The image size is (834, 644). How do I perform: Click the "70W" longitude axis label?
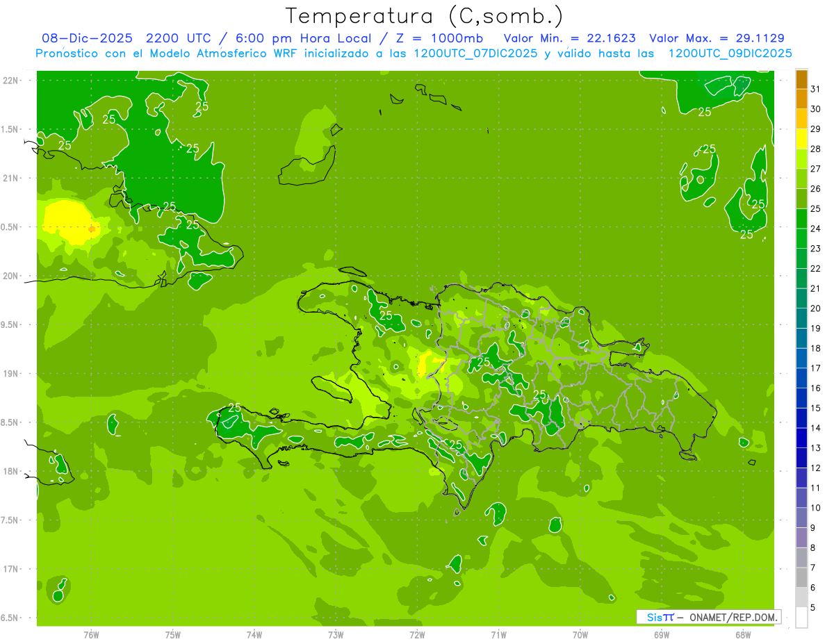click(580, 635)
